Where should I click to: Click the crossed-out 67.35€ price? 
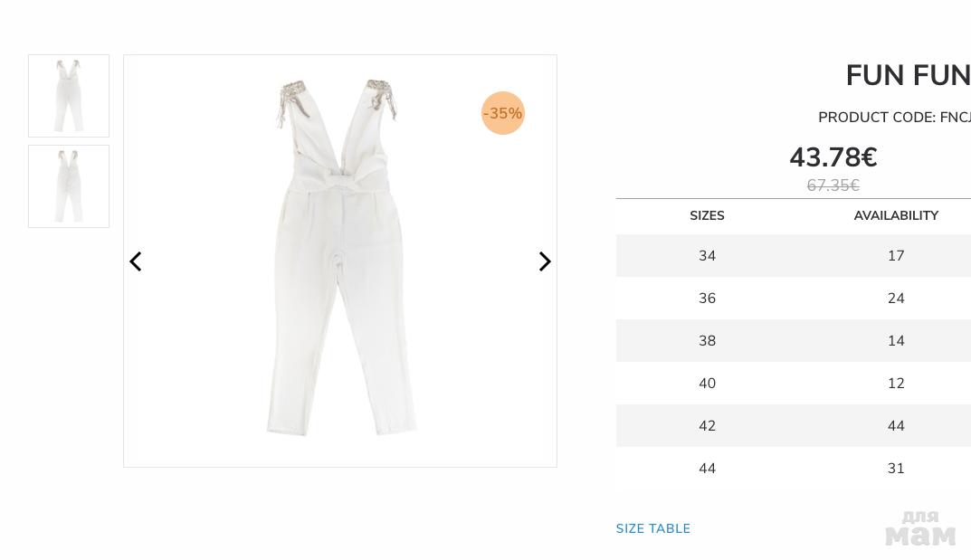click(833, 185)
